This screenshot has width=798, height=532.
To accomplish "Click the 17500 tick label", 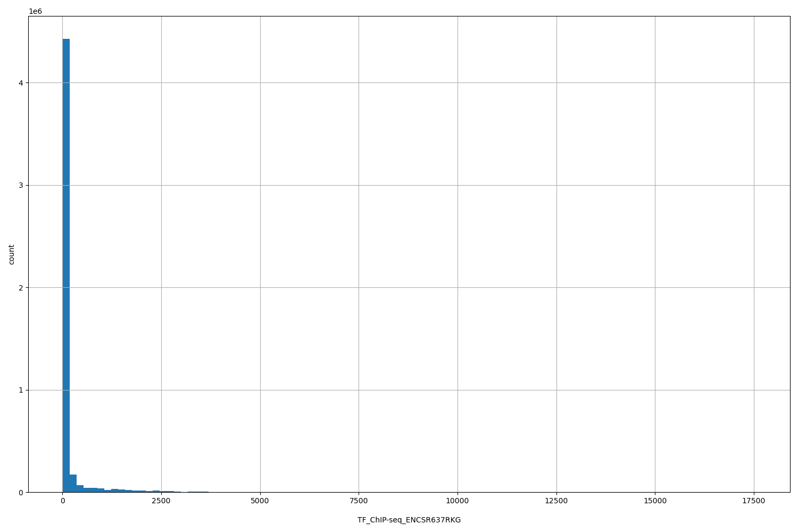I will pyautogui.click(x=754, y=501).
